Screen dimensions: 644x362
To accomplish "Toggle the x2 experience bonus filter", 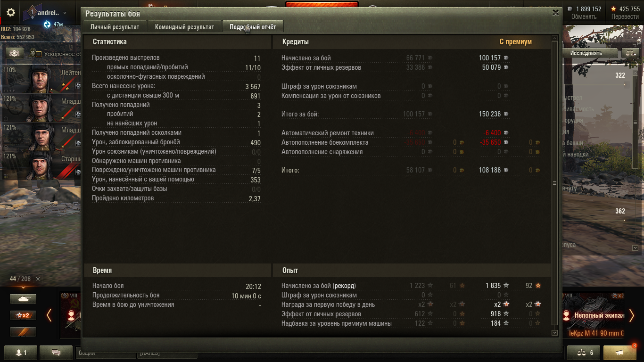I will [23, 315].
